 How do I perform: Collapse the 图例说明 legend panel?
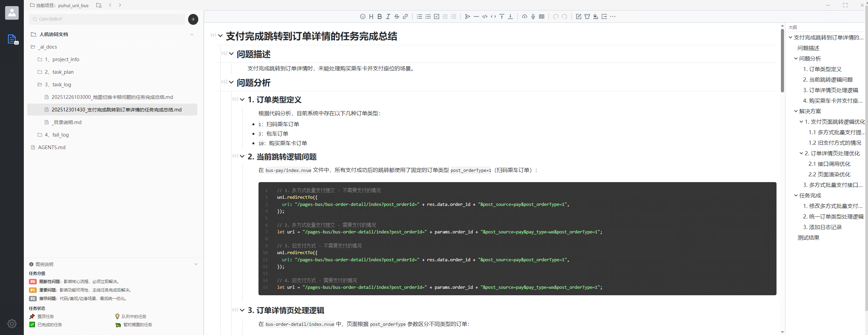[x=196, y=264]
